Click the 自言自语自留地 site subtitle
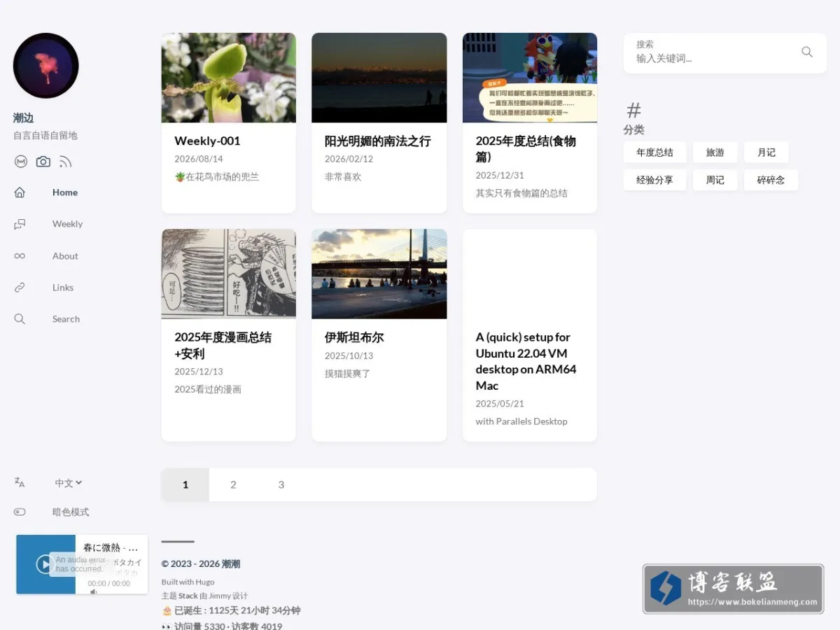Viewport: 840px width, 630px height. (x=45, y=135)
